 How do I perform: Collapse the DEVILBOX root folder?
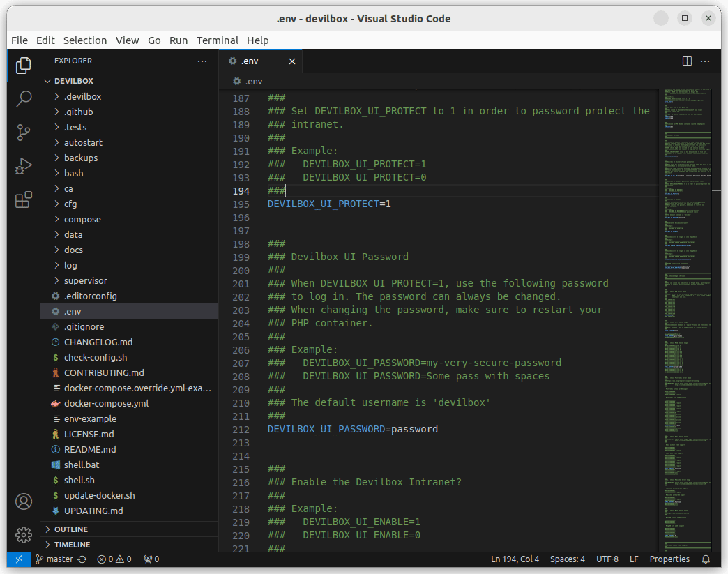(73, 81)
